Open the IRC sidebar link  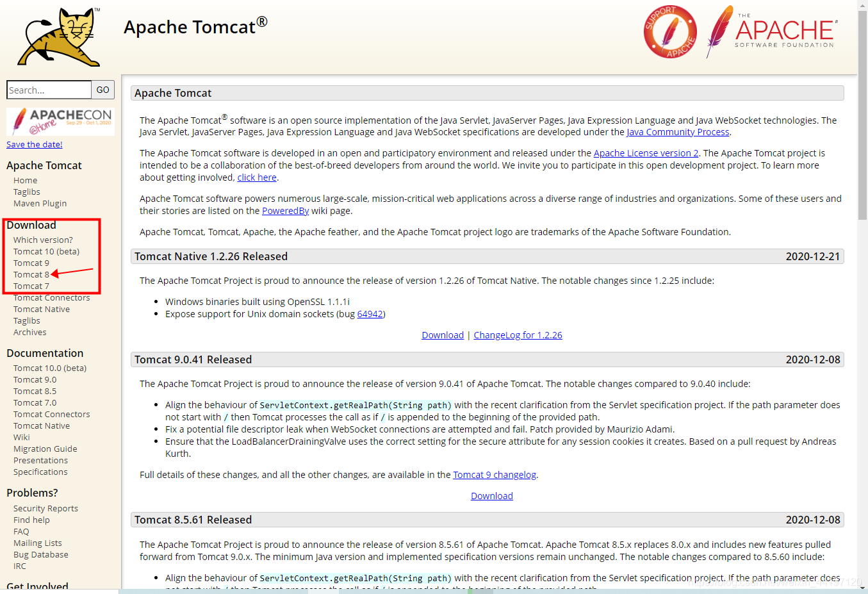[20, 566]
